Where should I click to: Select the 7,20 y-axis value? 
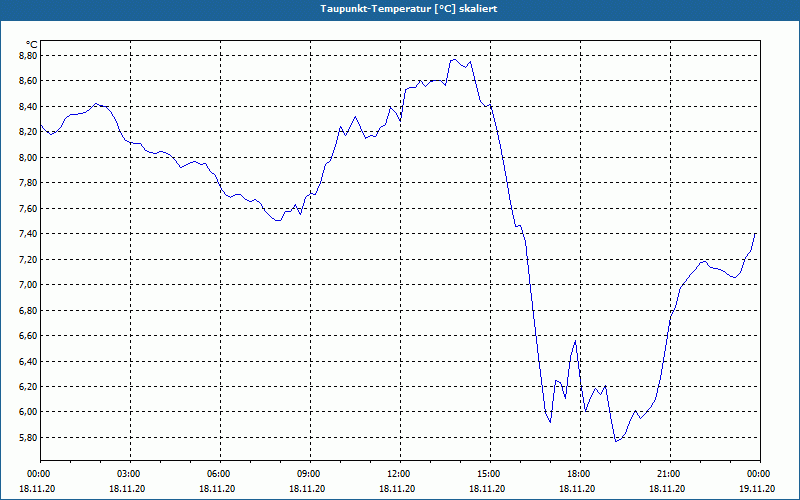pos(29,259)
